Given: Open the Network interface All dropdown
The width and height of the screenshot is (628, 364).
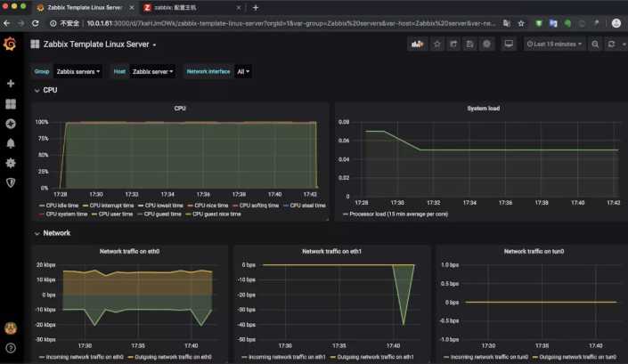Looking at the screenshot, I should click(x=243, y=71).
